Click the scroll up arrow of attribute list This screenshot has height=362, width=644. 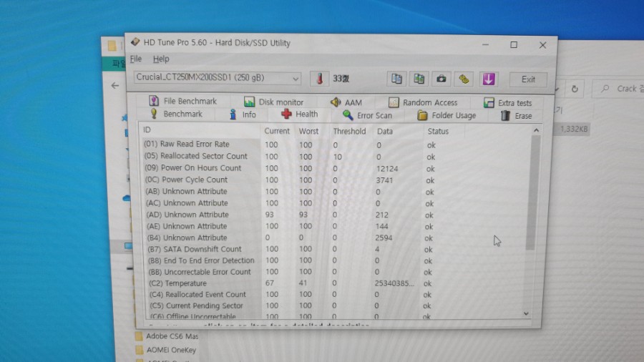point(536,130)
